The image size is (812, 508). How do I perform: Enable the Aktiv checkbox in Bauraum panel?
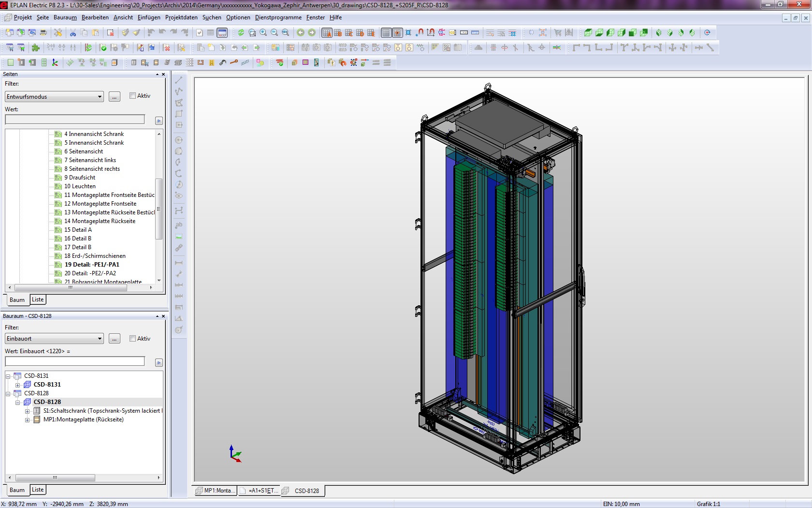132,339
